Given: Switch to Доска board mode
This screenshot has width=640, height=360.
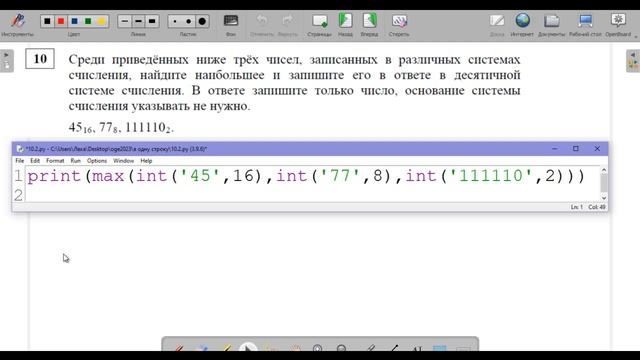Looking at the screenshot, I should (497, 24).
